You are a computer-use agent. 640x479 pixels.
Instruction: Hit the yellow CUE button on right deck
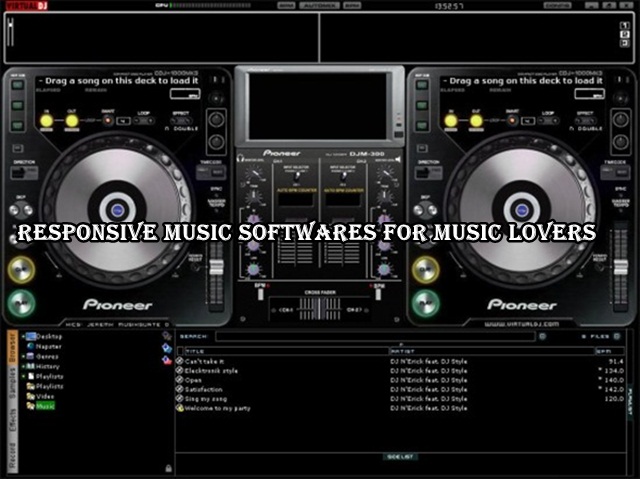tap(425, 270)
